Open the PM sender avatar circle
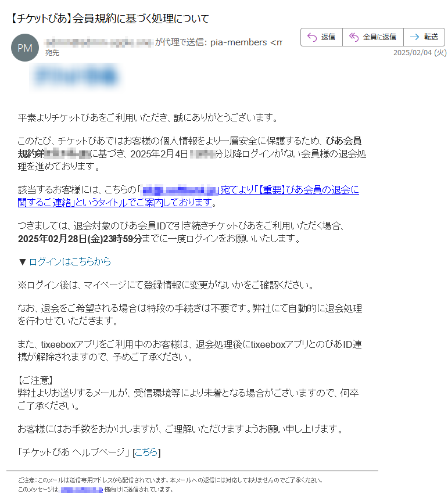The image size is (448, 496). 25,48
